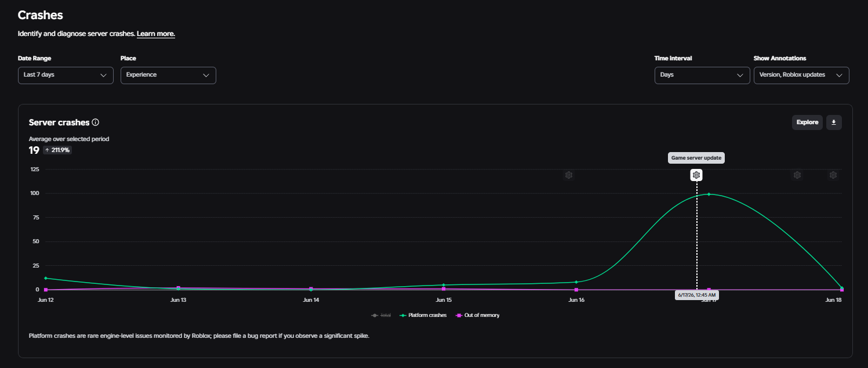Click the Platform crashes bug report note
The height and width of the screenshot is (368, 868).
[199, 335]
